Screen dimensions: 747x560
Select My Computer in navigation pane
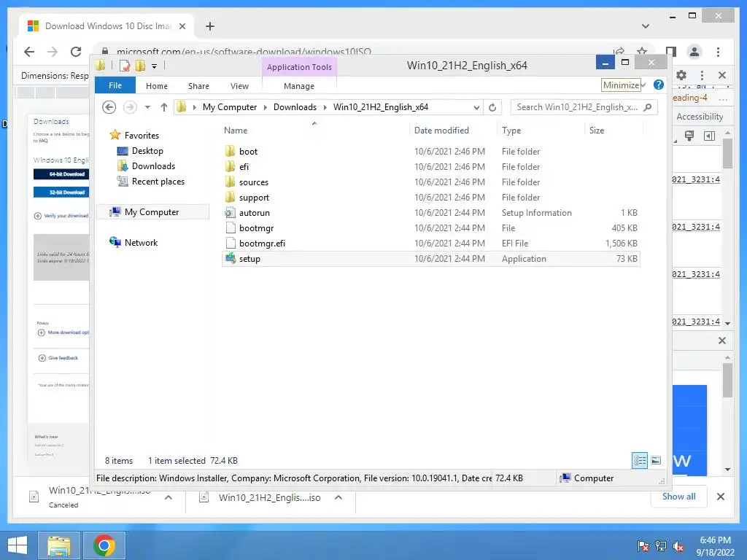click(x=152, y=212)
